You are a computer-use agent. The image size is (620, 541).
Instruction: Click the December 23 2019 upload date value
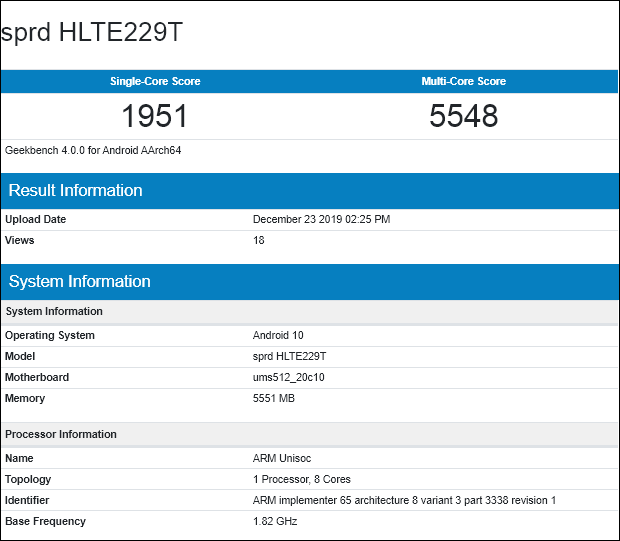(x=321, y=219)
